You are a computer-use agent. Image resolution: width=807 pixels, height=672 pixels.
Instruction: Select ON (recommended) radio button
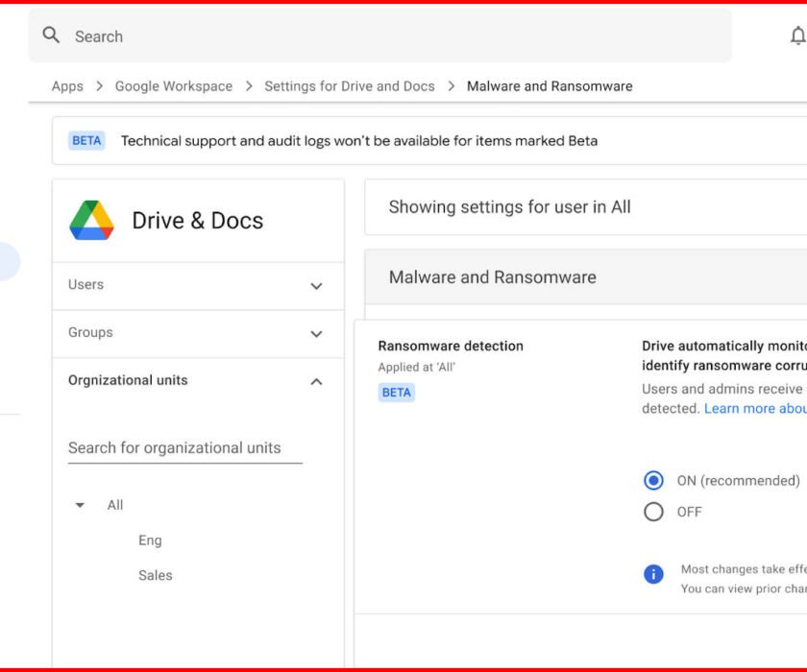[x=653, y=480]
